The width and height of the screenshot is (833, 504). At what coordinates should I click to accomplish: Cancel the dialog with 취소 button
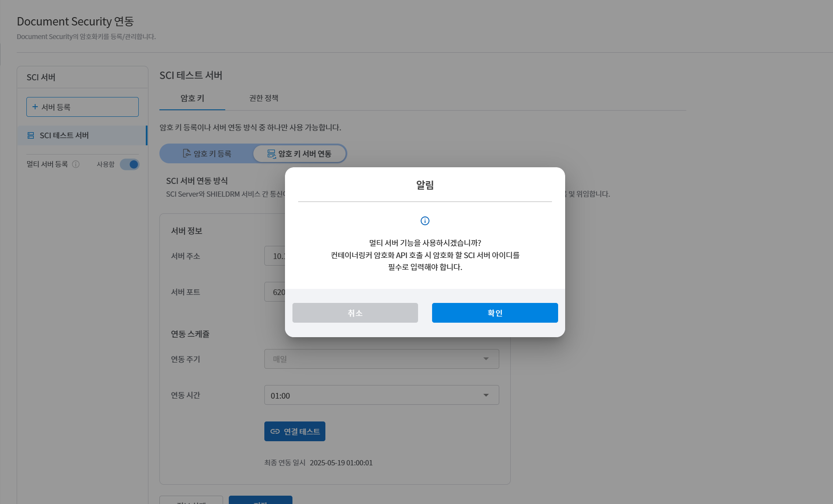click(355, 313)
